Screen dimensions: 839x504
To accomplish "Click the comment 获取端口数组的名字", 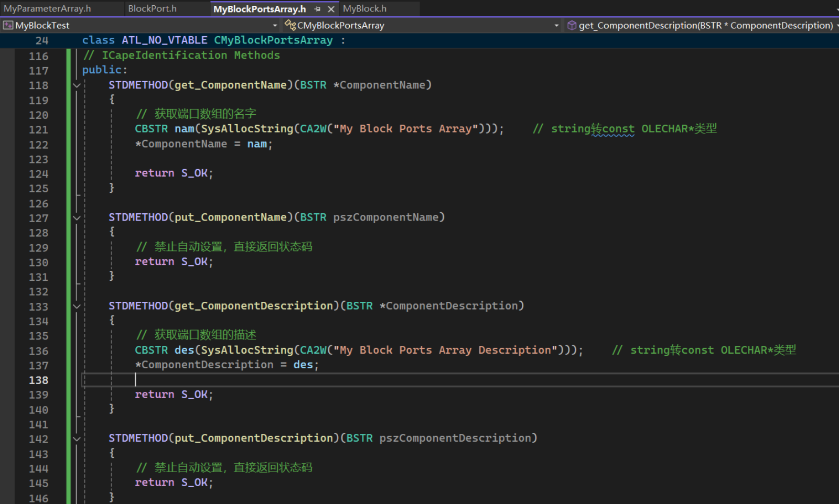I will point(196,114).
